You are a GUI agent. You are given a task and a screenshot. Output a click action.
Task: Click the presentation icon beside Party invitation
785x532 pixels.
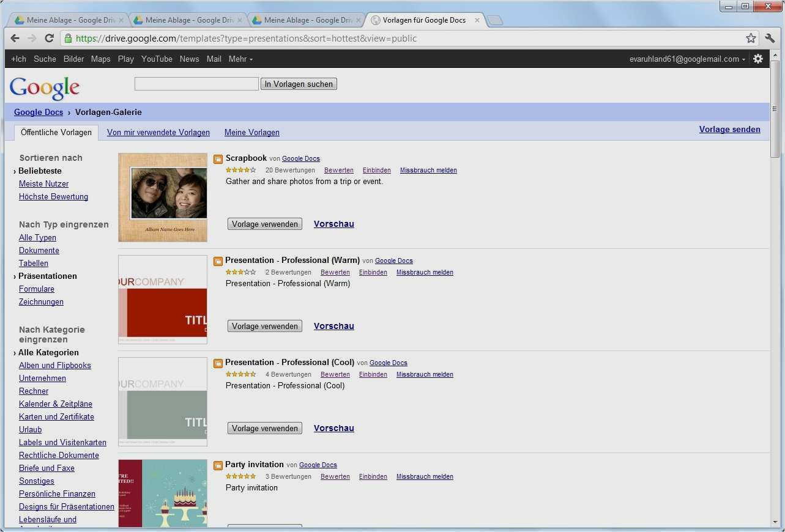pos(218,465)
